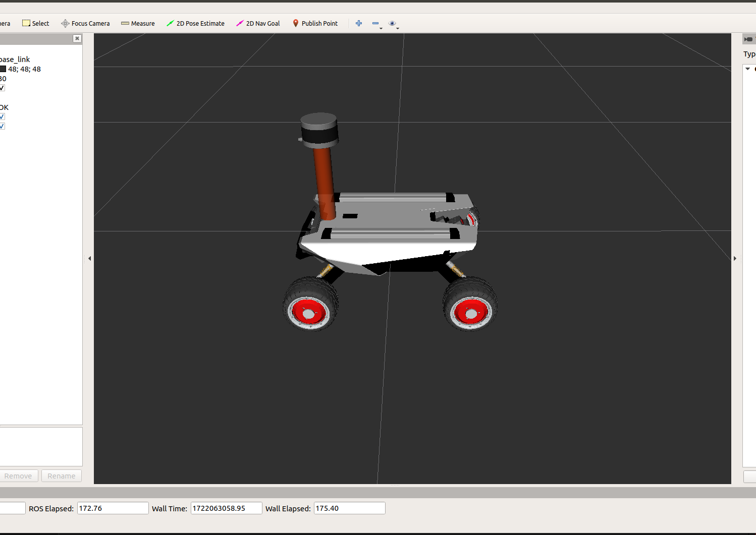Toggle the first checkbox below OK status
Screen dimensions: 756x535
pyautogui.click(x=2, y=116)
